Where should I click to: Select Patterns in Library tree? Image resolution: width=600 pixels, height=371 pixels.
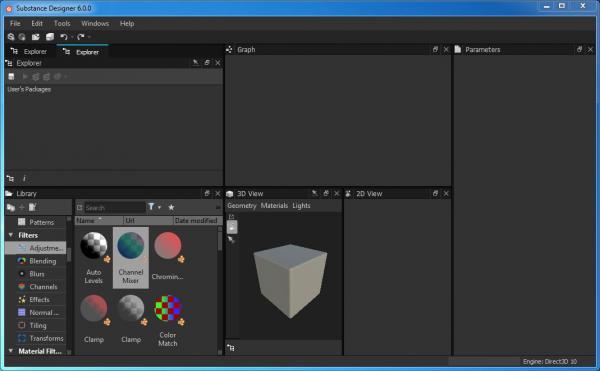click(41, 222)
